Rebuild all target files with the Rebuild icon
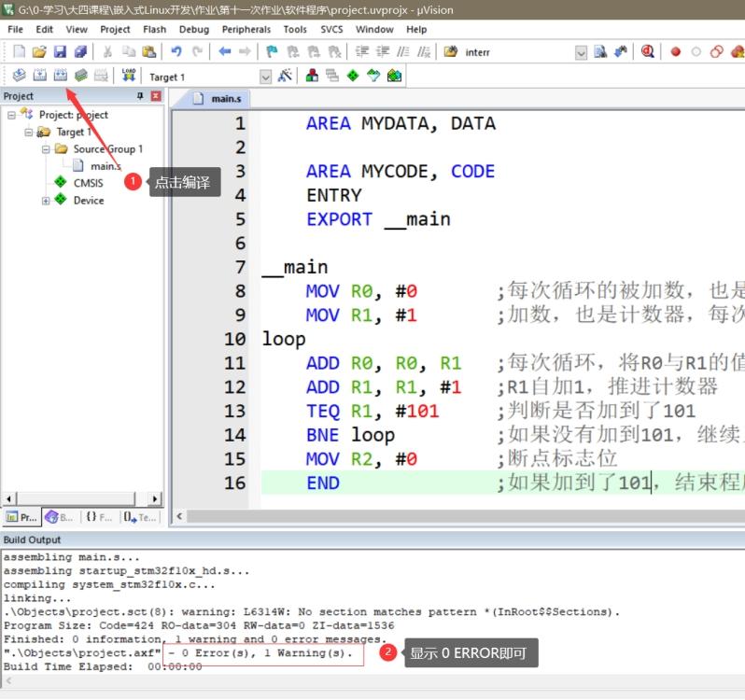Image resolution: width=745 pixels, height=700 pixels. [x=61, y=75]
